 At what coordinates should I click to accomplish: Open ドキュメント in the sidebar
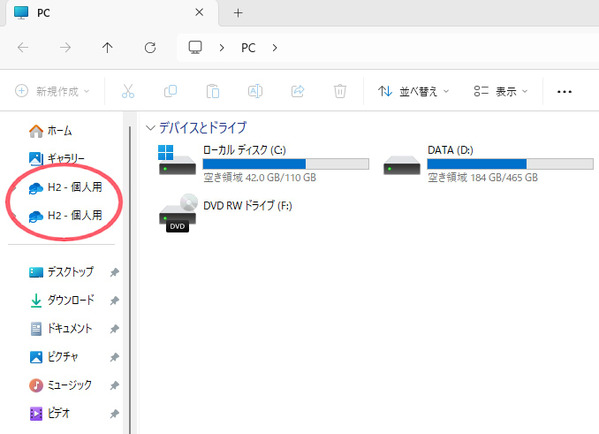point(61,329)
